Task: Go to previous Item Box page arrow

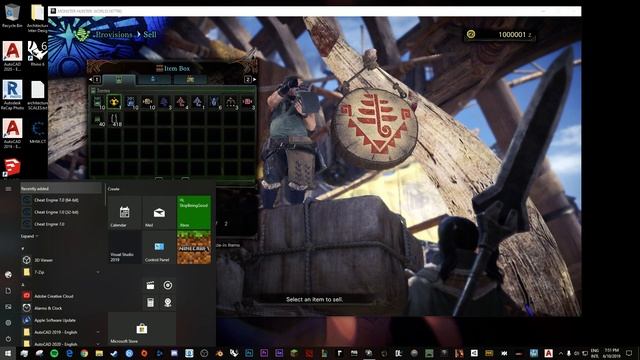Action: (x=91, y=80)
